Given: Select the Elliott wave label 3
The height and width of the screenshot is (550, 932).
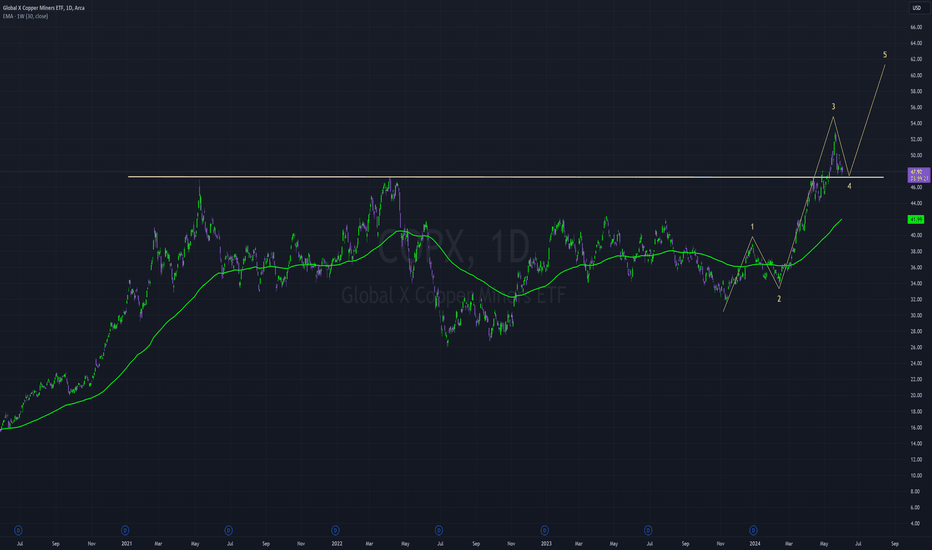Looking at the screenshot, I should 833,106.
